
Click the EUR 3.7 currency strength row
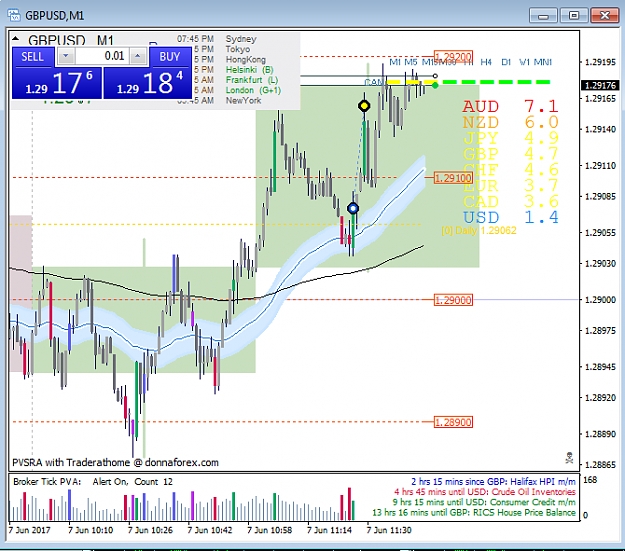click(x=510, y=186)
